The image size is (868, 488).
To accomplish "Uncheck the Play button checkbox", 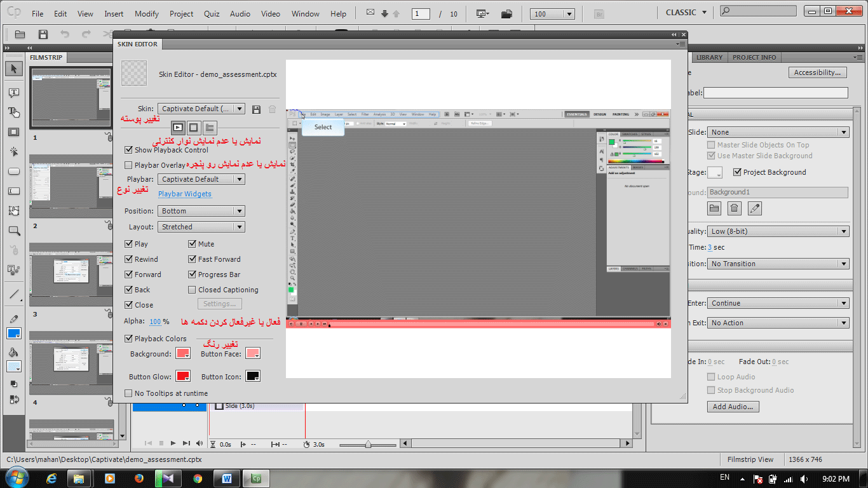I will (x=129, y=244).
